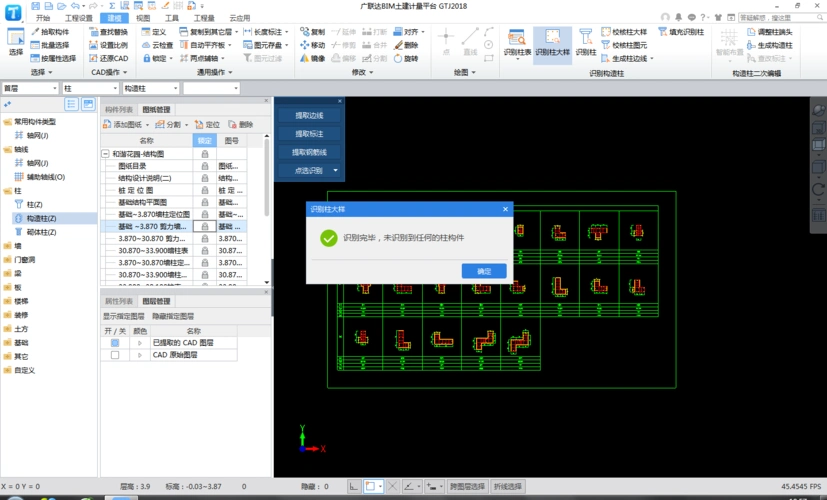Open the 点选识别 dropdown arrow
827x500 pixels.
click(x=335, y=171)
